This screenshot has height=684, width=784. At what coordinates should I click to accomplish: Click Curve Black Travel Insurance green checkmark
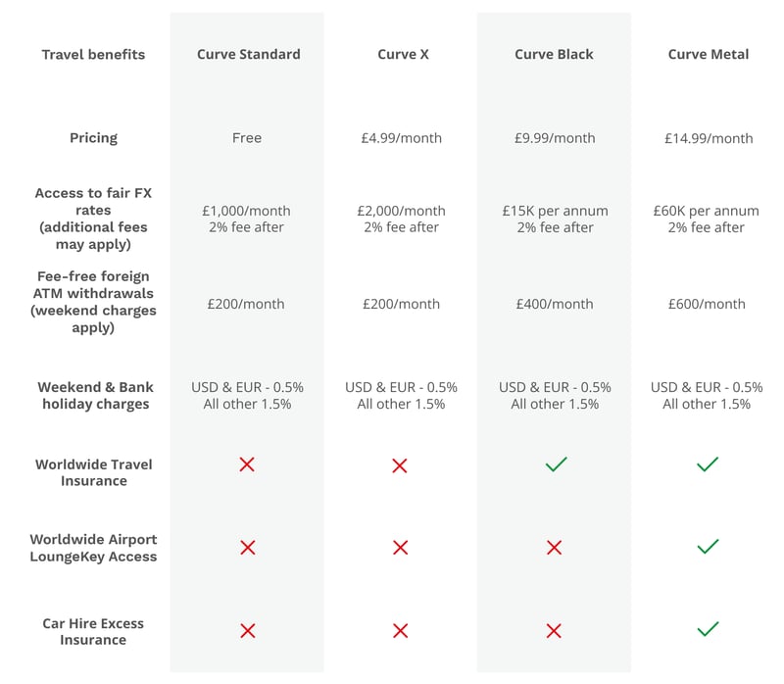556,464
